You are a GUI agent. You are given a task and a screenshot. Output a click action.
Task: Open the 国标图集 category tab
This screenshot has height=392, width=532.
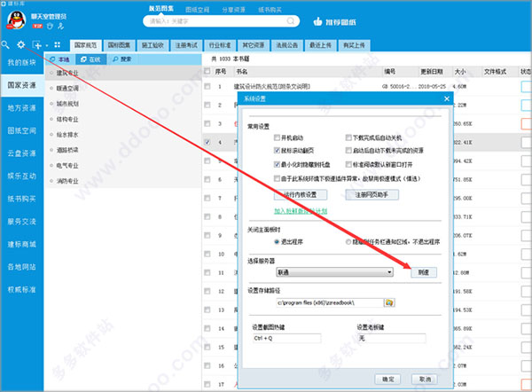click(x=119, y=45)
